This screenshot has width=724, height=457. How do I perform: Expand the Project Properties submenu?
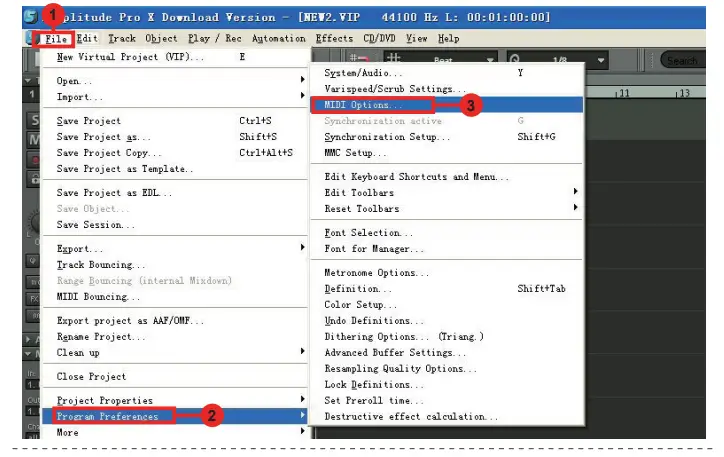click(175, 401)
